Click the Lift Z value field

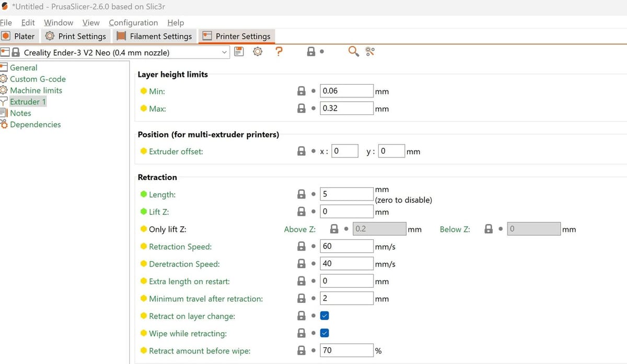346,212
